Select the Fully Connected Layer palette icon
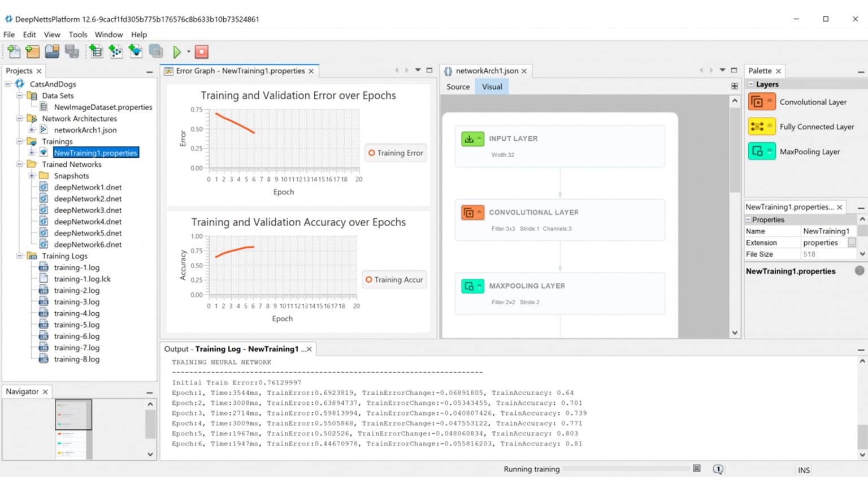Screen dimensions: 868x488 pyautogui.click(x=761, y=127)
